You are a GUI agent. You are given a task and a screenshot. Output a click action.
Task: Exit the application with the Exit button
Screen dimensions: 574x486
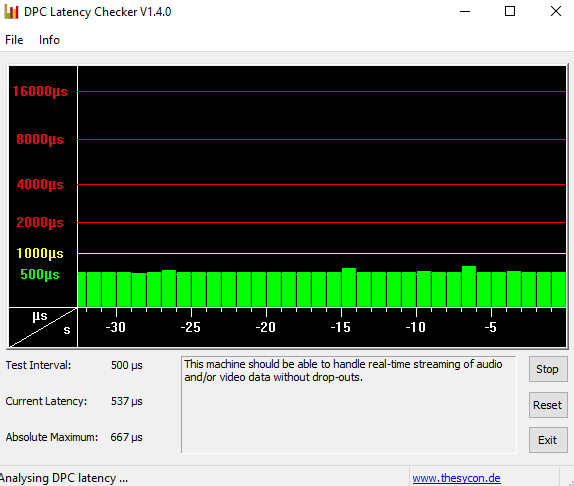[548, 440]
